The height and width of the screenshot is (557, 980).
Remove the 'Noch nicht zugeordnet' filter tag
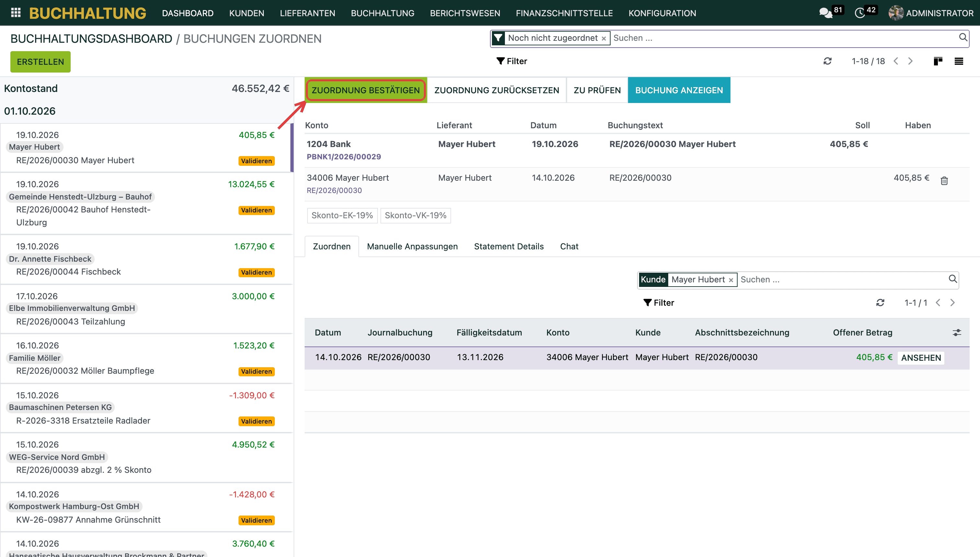click(604, 38)
